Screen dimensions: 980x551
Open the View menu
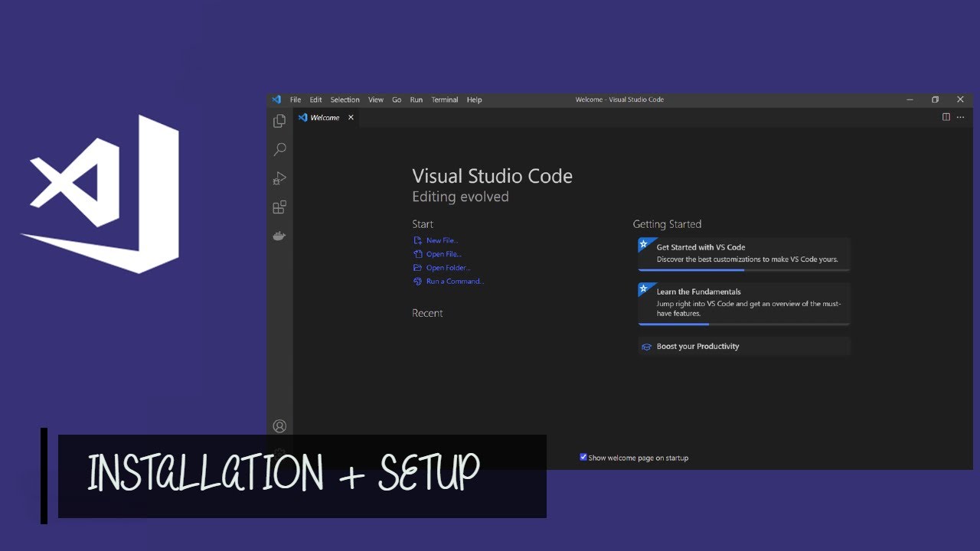click(x=376, y=99)
